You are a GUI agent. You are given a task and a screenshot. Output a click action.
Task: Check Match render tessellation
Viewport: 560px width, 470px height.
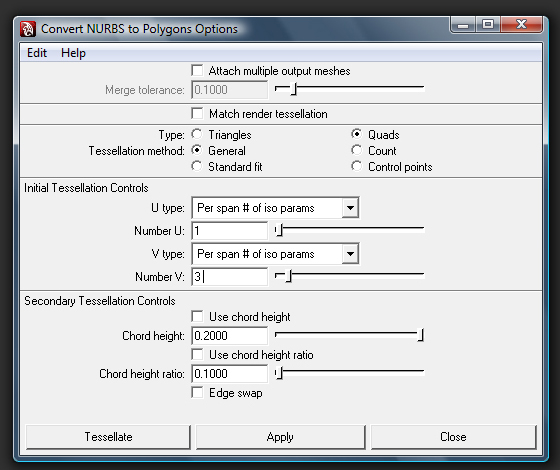pos(197,113)
